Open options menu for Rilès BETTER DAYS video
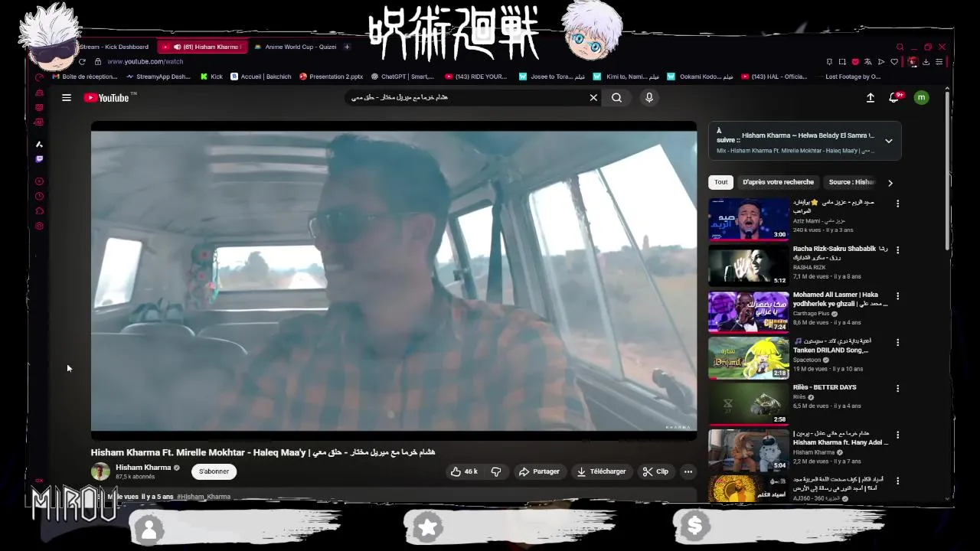This screenshot has width=980, height=551. [897, 388]
